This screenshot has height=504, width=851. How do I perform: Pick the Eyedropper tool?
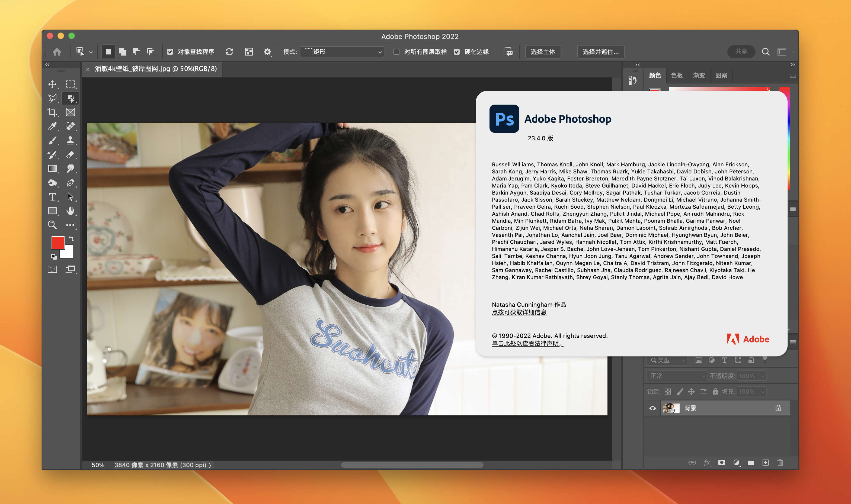click(x=52, y=126)
